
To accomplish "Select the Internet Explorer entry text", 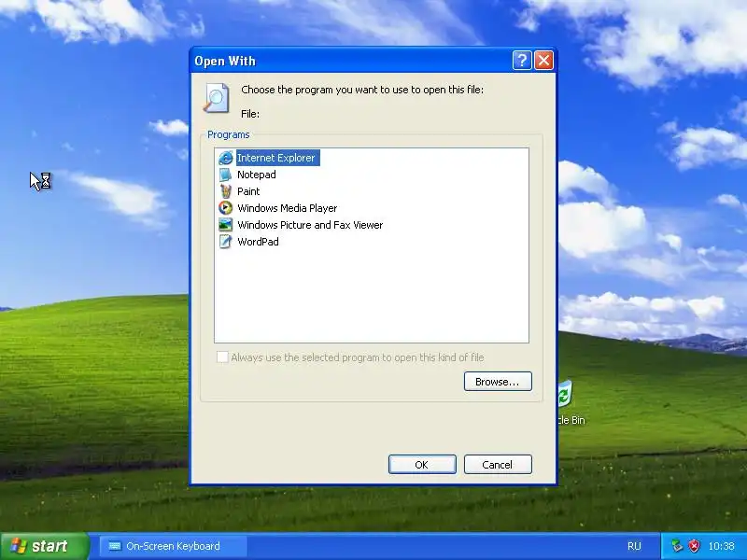I will pyautogui.click(x=276, y=158).
